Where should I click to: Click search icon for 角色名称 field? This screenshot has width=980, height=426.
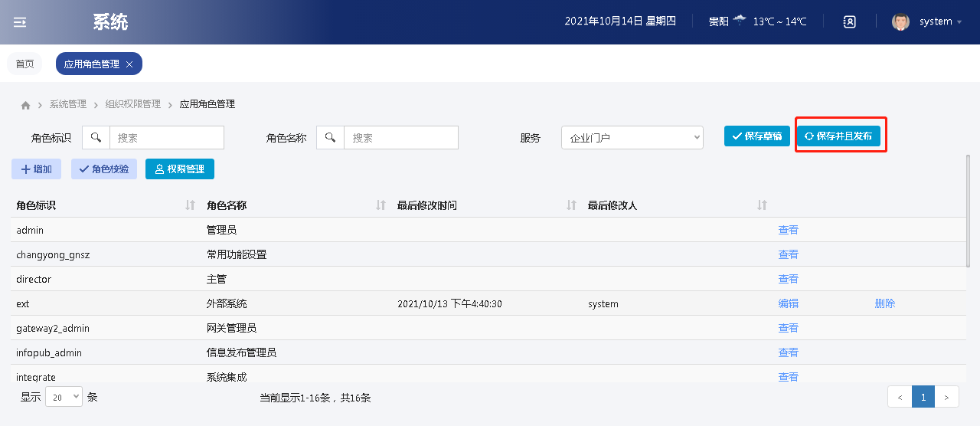pyautogui.click(x=330, y=138)
